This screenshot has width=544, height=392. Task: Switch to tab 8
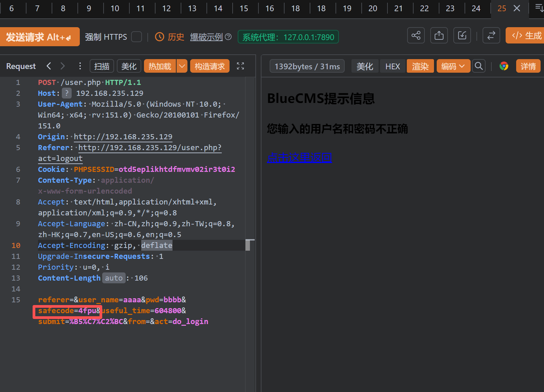[x=63, y=8]
